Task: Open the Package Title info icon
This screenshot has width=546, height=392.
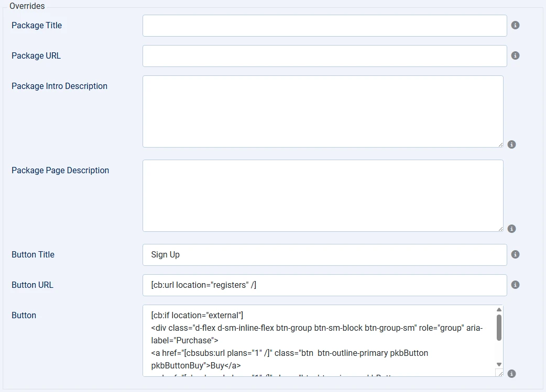Action: tap(515, 25)
